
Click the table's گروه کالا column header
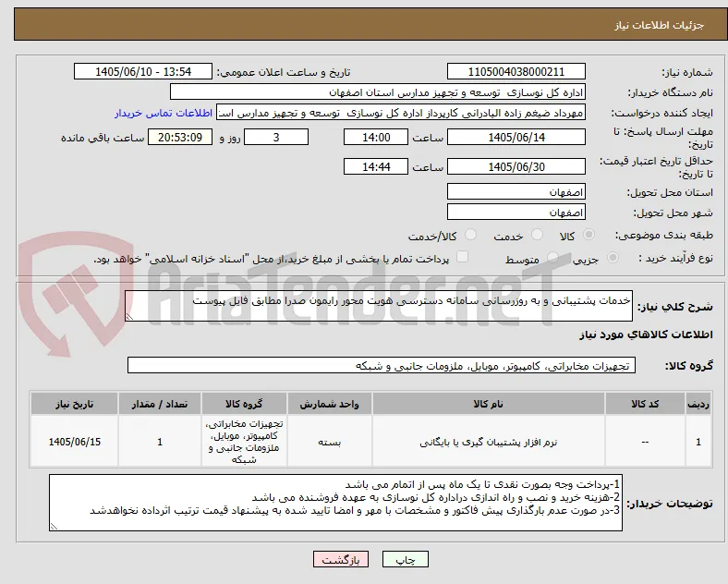[244, 404]
